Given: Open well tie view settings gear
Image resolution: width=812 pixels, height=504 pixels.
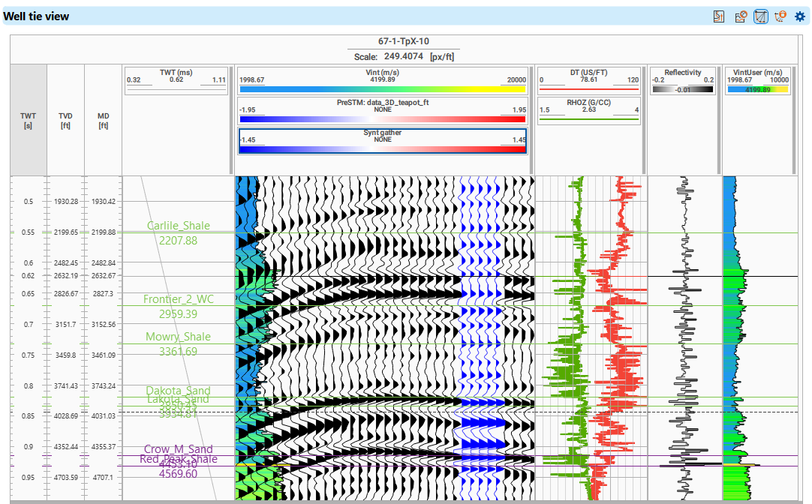Looking at the screenshot, I should pyautogui.click(x=799, y=16).
